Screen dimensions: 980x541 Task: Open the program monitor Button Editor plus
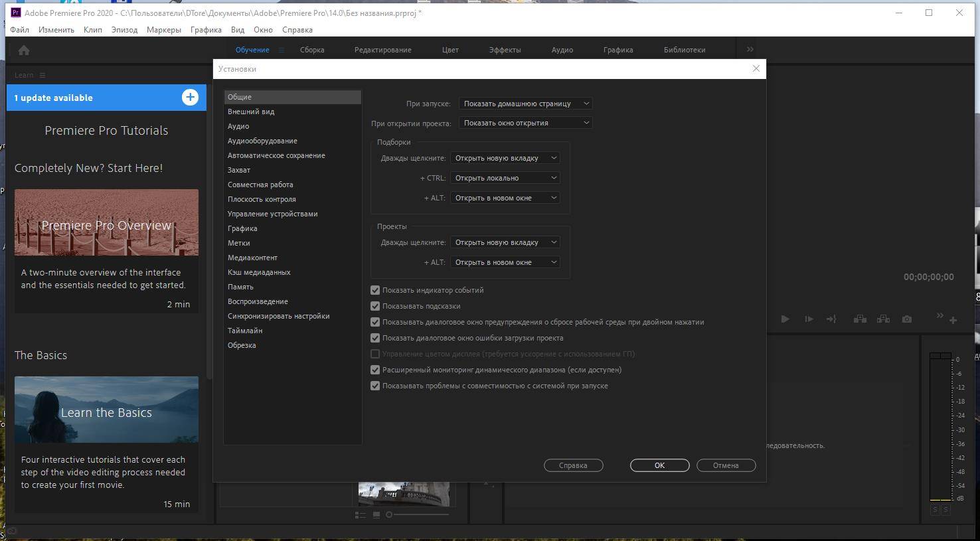[x=953, y=320]
